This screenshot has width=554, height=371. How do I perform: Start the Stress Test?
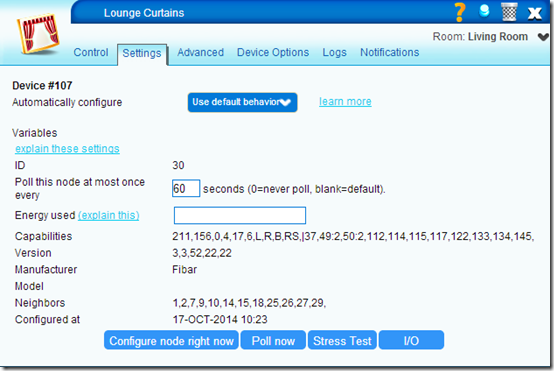[342, 340]
